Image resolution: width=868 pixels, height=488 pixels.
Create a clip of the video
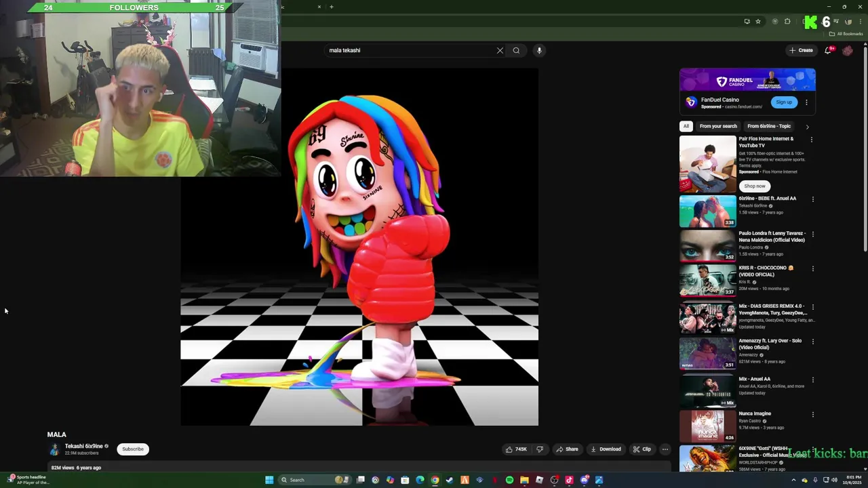coord(642,449)
